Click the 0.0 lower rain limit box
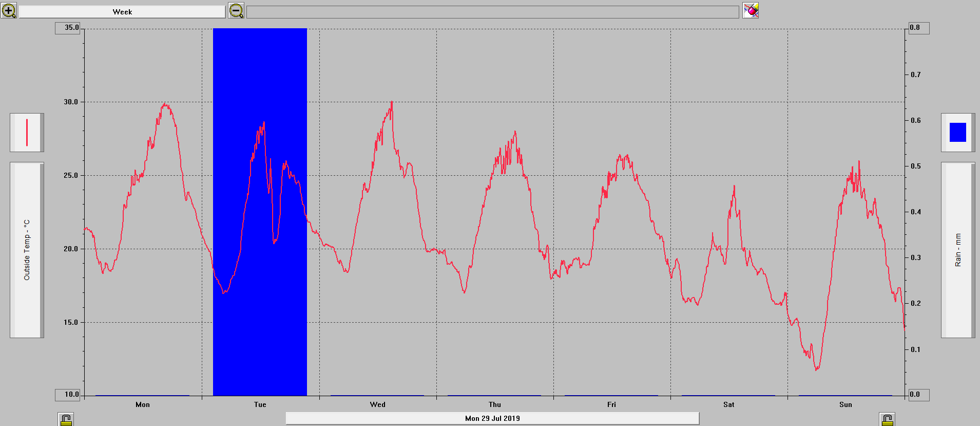The width and height of the screenshot is (980, 426). pyautogui.click(x=918, y=395)
